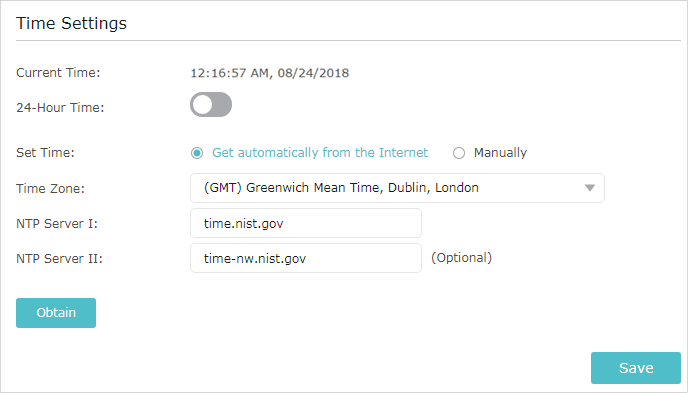Click the Time Settings heading
This screenshot has width=688, height=393.
[x=72, y=23]
